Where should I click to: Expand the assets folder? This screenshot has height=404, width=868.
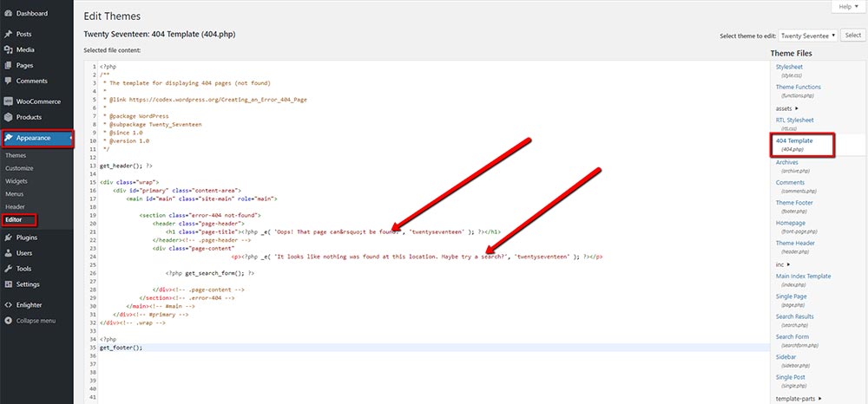tap(786, 108)
